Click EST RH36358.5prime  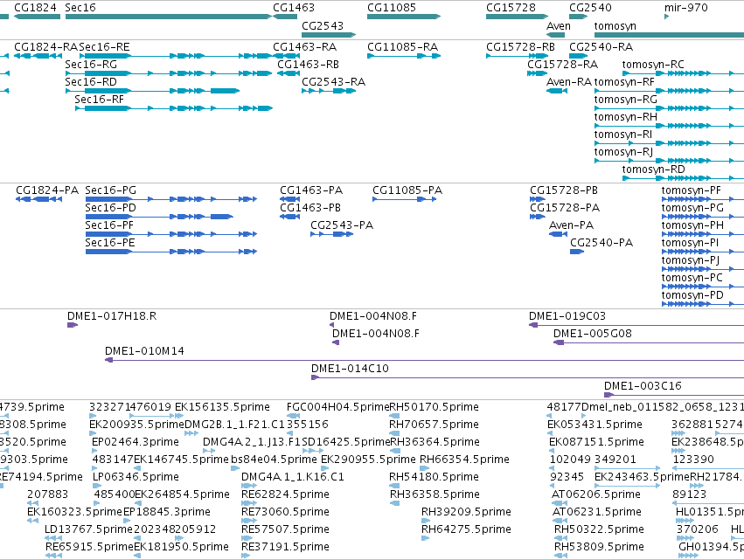(x=435, y=495)
